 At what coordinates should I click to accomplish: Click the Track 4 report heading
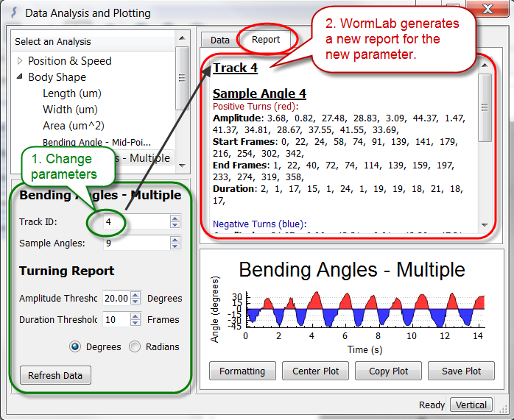235,68
